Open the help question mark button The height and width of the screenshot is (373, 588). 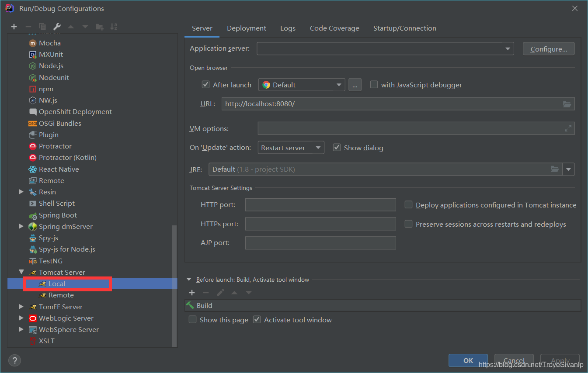pos(14,360)
